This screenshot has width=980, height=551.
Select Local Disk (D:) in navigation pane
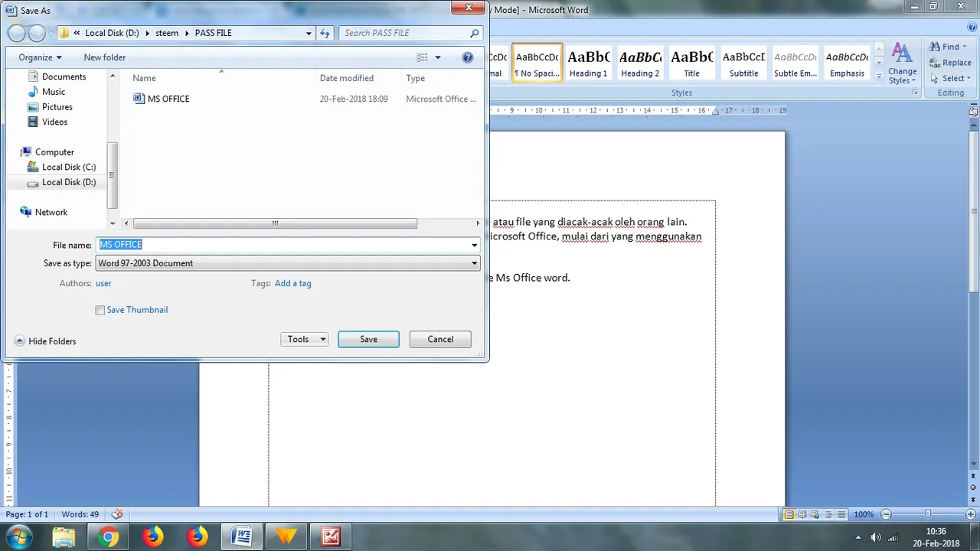tap(69, 182)
